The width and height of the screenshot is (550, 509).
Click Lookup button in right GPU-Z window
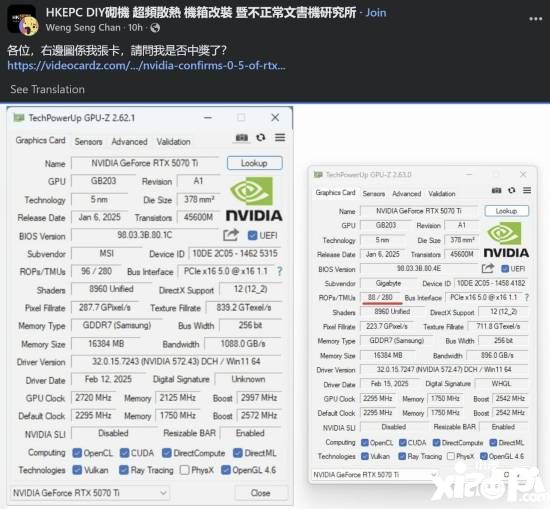point(507,211)
